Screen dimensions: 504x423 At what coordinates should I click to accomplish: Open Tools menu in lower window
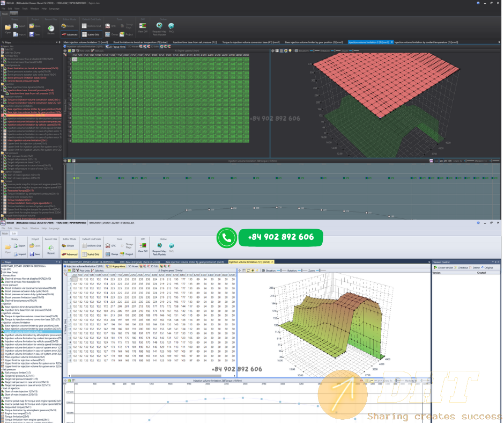tap(25, 228)
